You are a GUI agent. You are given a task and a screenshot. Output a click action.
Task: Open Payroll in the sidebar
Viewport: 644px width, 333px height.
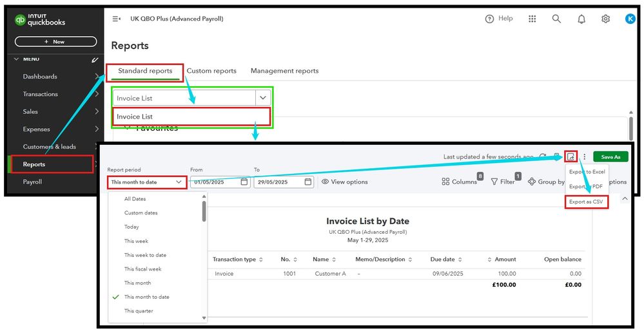click(x=32, y=182)
